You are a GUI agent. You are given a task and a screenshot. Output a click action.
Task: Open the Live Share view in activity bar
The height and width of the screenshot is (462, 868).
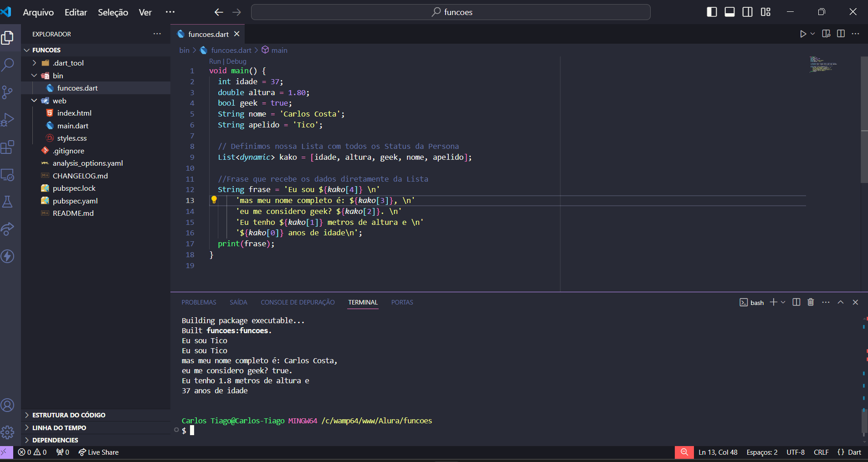tap(8, 229)
